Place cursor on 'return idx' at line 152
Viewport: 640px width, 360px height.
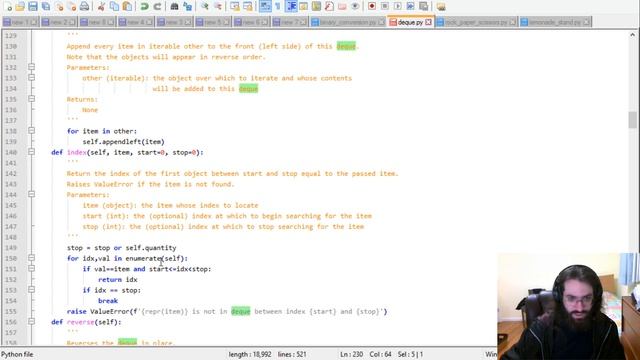coord(118,280)
